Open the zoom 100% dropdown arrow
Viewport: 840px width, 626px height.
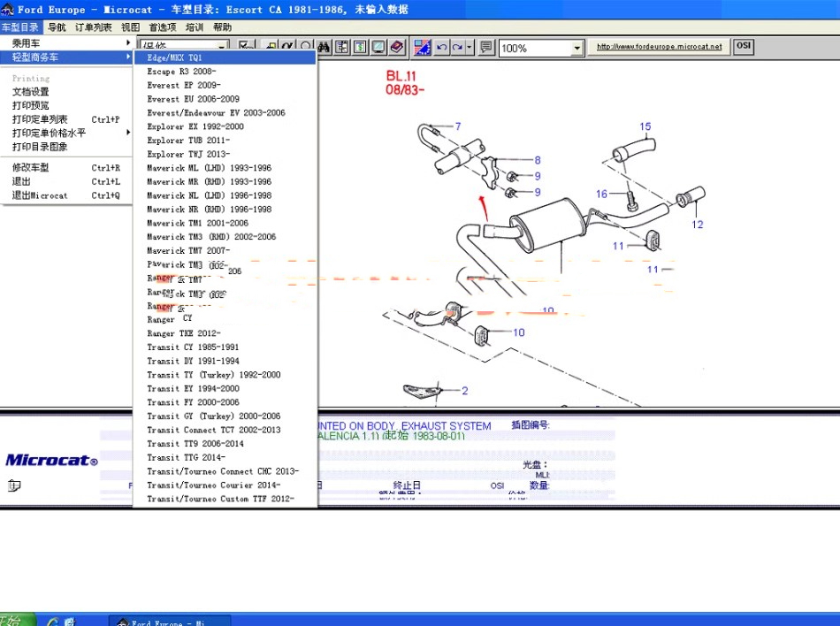pyautogui.click(x=577, y=49)
